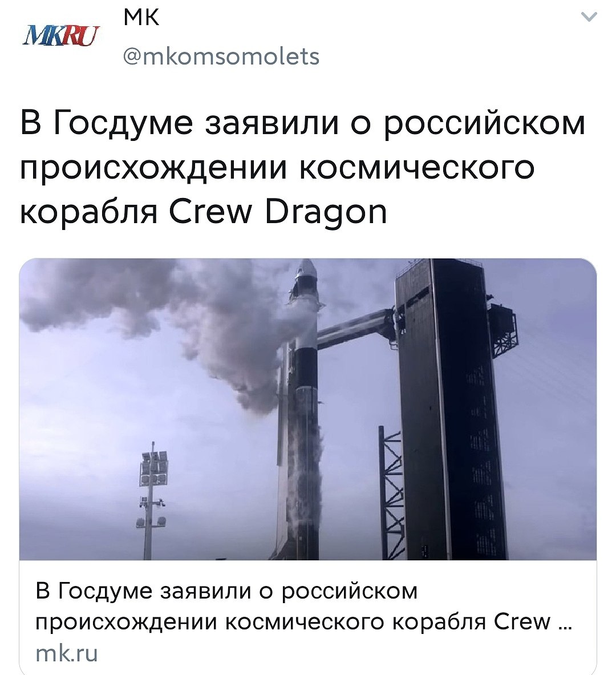Click the MK account name

[141, 18]
